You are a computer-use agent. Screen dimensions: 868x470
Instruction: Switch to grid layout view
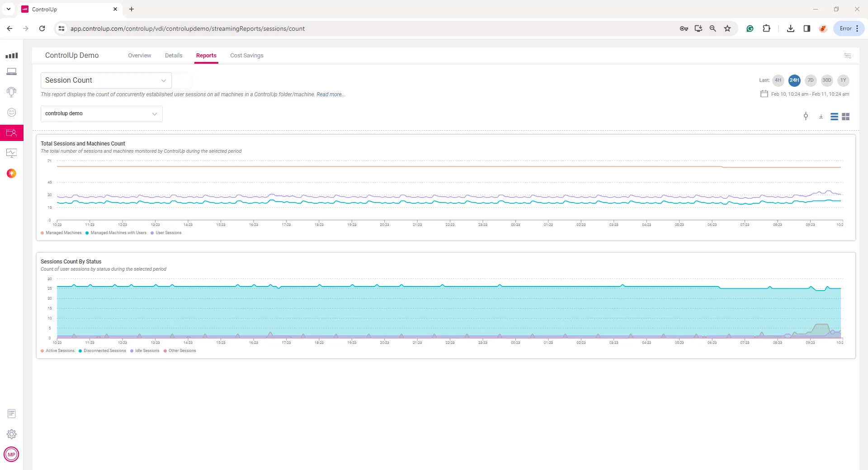(x=846, y=117)
